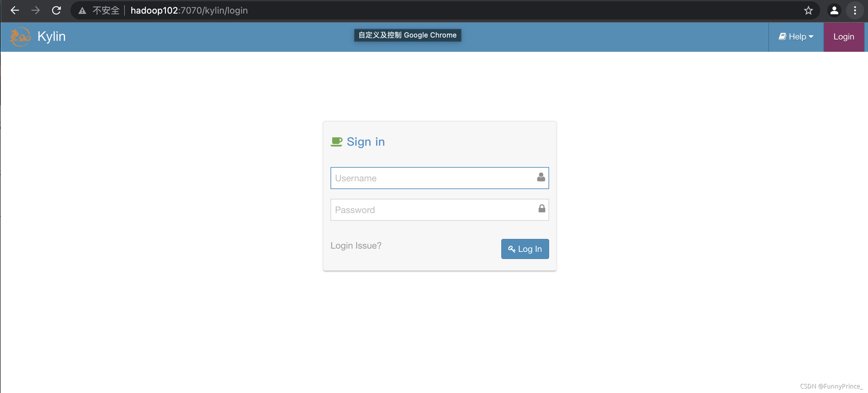Open the Login tab in navbar
The height and width of the screenshot is (393, 868).
coord(843,37)
